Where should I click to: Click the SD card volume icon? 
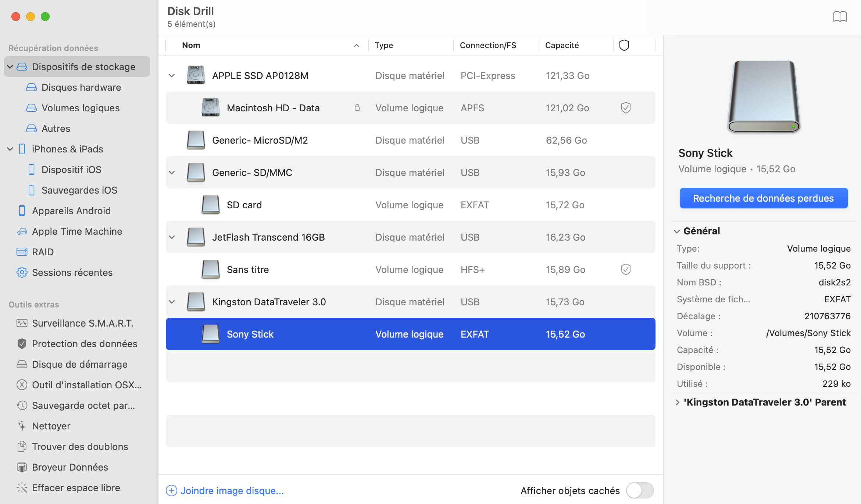pyautogui.click(x=210, y=205)
